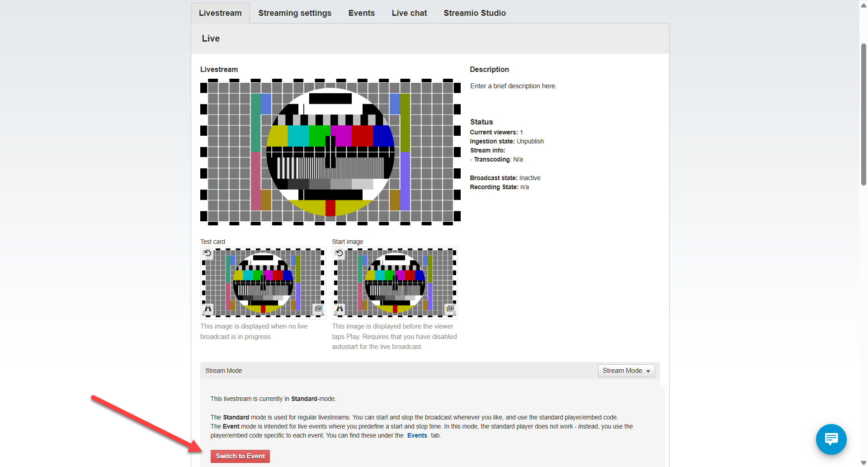
Task: Open image gallery icon on Start image
Action: [450, 309]
